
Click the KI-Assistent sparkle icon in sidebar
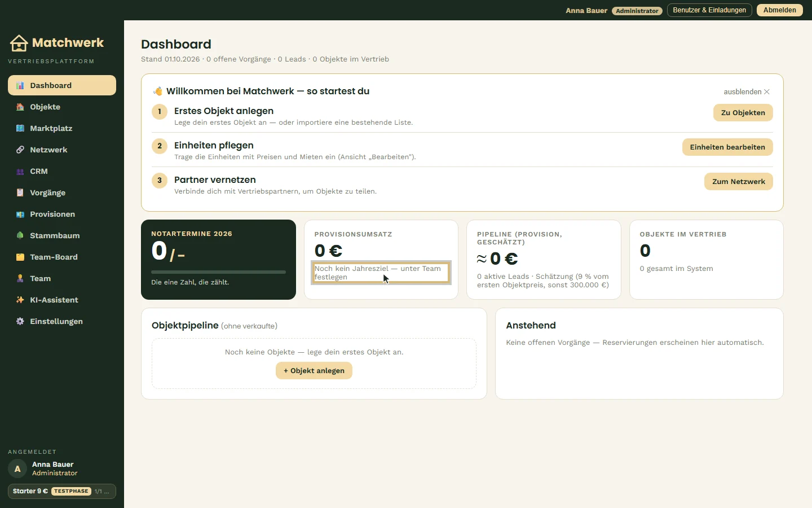click(x=20, y=300)
